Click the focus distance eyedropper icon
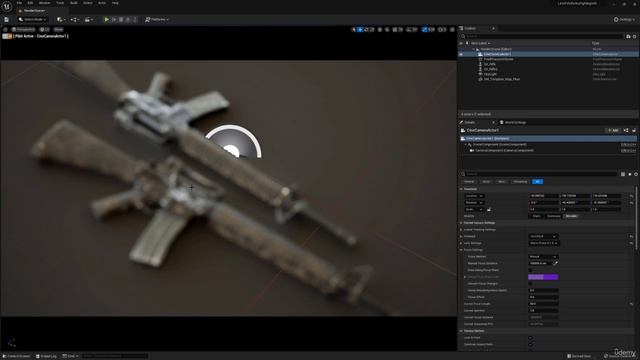640x360 pixels. pos(555,264)
